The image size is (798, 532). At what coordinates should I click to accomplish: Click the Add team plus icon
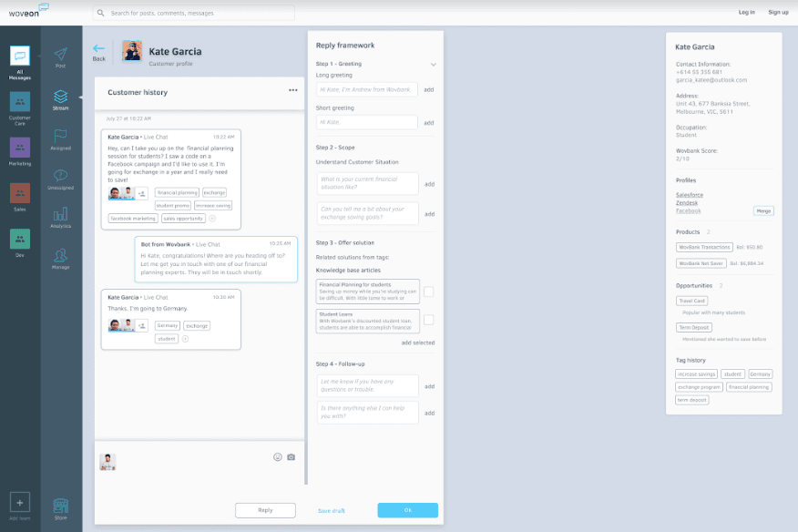(x=20, y=502)
